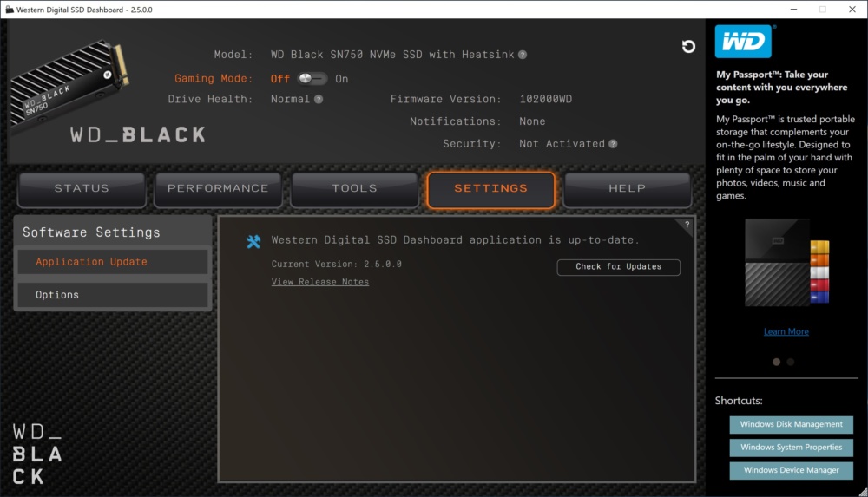Screen dimensions: 868x497
Task: Open Windows Device Manager shortcut
Action: (x=791, y=470)
